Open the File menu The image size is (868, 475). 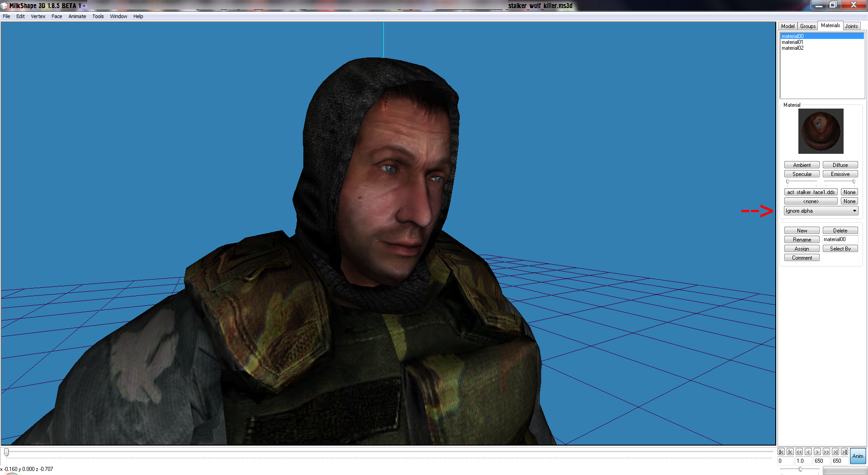[6, 16]
